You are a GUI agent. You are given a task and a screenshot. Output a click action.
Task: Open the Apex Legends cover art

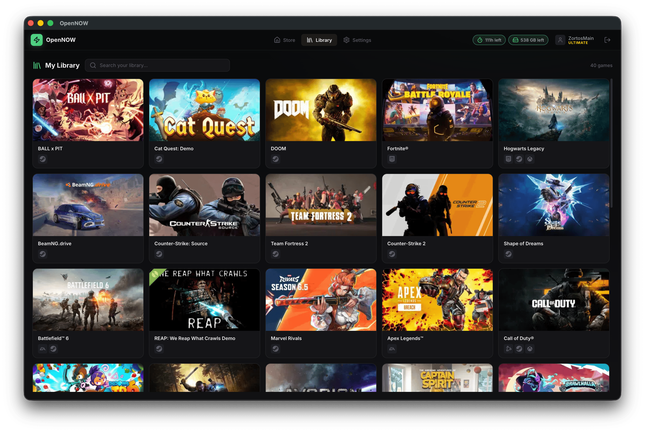[437, 300]
